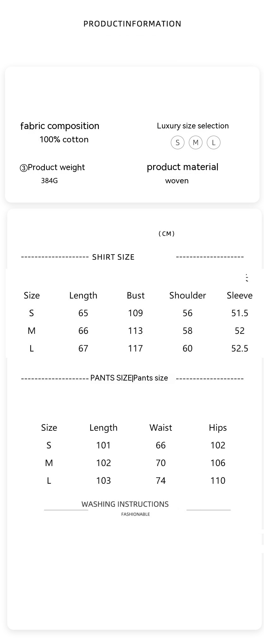The height and width of the screenshot is (644, 264).
Task: Select the circled M size option
Action: point(195,143)
